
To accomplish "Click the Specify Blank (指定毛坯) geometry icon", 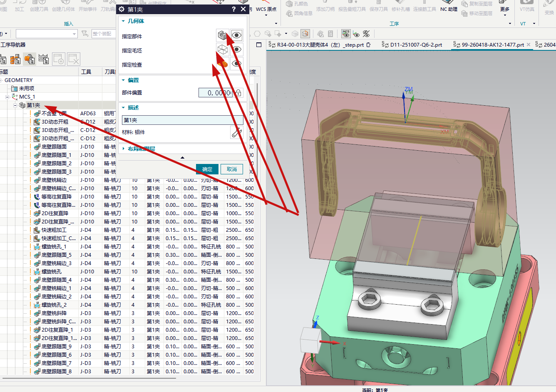I will [x=223, y=50].
